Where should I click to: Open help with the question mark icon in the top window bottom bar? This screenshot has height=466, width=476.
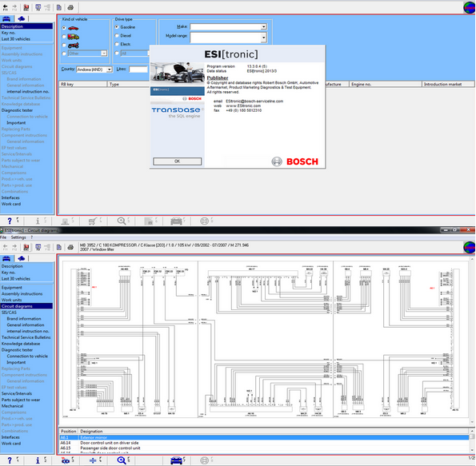(x=10, y=221)
